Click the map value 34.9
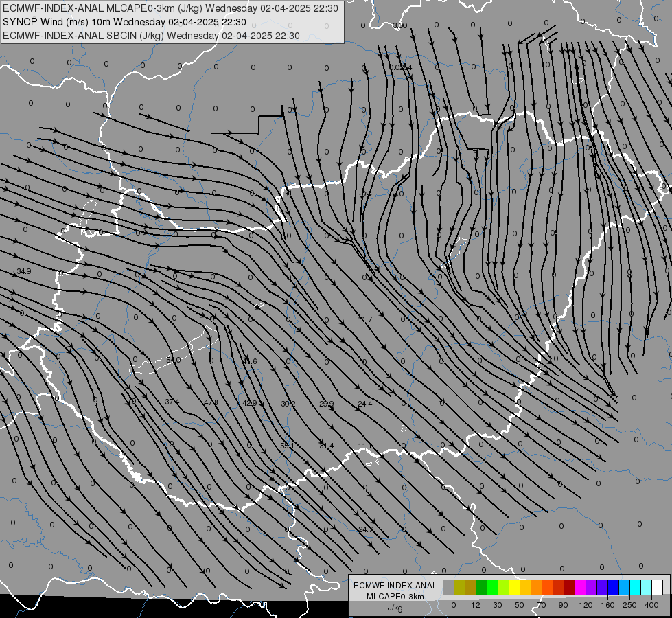 [24, 271]
